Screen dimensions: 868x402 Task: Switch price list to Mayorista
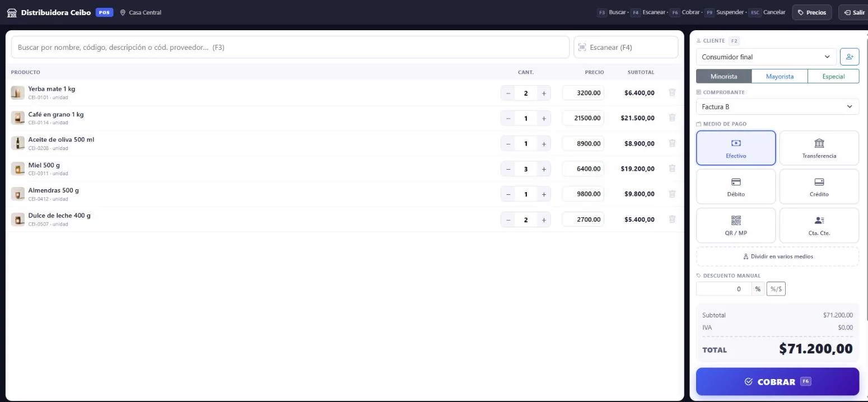point(780,77)
